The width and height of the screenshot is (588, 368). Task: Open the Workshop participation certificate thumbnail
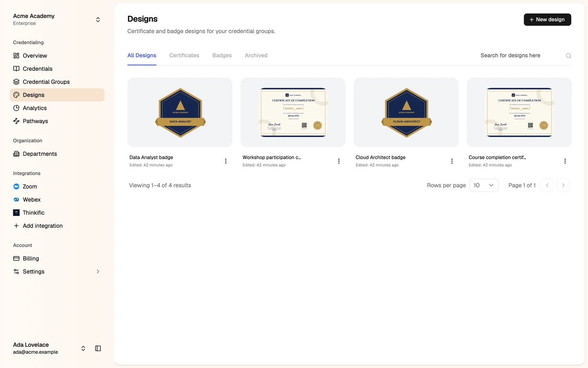coord(293,112)
